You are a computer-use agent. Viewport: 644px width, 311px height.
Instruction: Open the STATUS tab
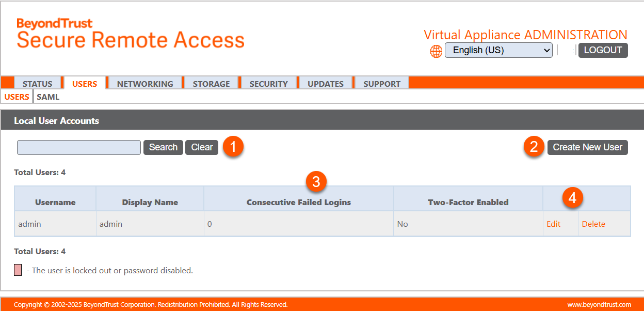point(37,84)
